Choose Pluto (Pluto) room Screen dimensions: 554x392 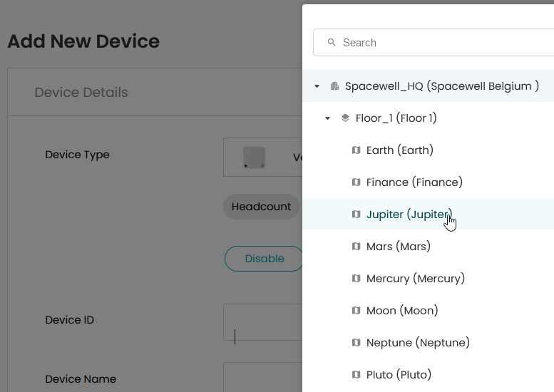click(x=429, y=375)
